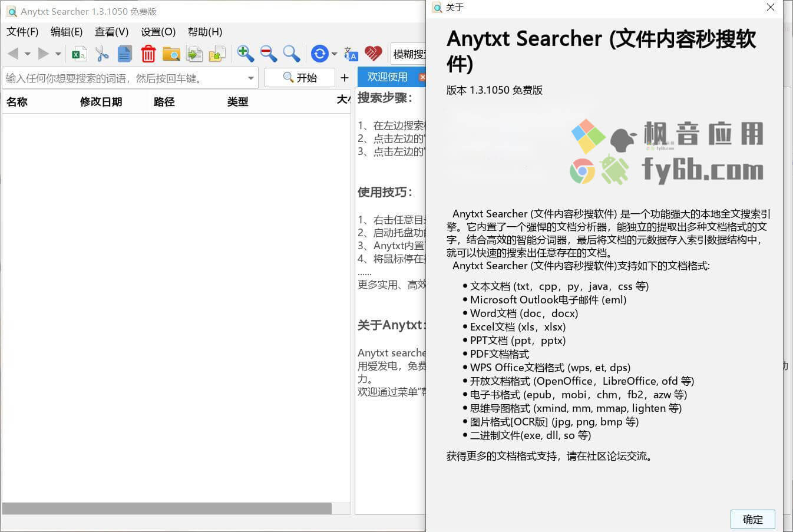Click the 搜索步骤 heading in welcome tab
This screenshot has height=532, width=793.
385,98
